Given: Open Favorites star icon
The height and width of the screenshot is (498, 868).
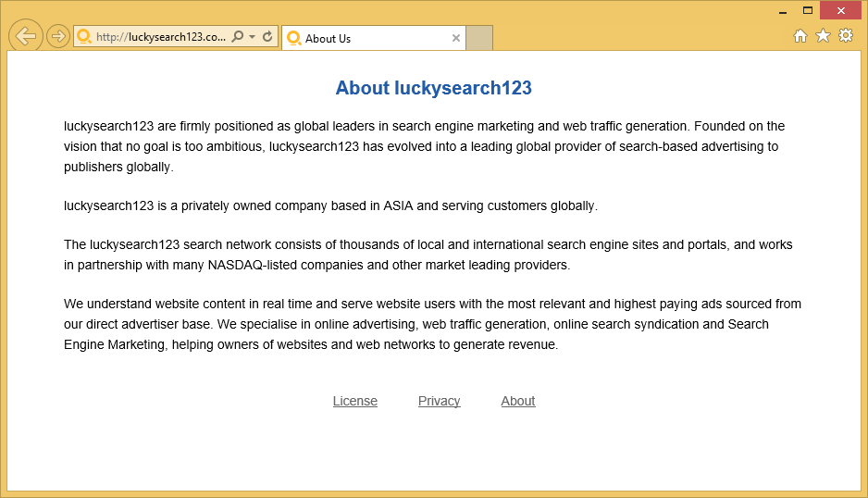Looking at the screenshot, I should tap(824, 36).
